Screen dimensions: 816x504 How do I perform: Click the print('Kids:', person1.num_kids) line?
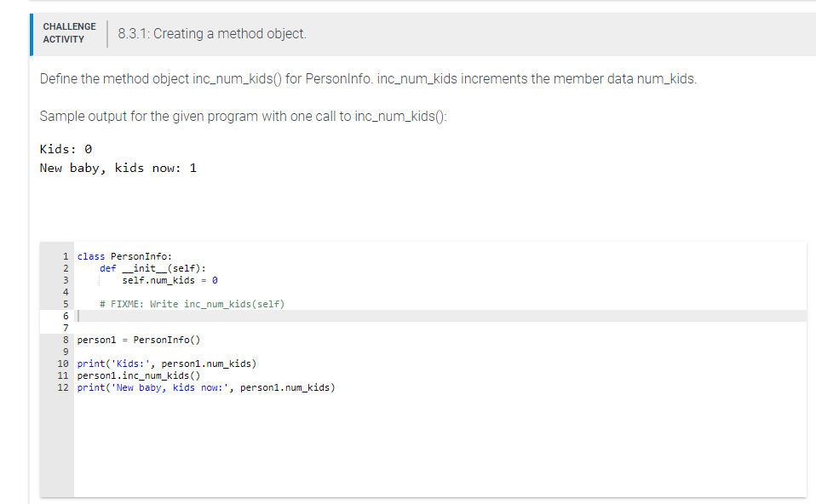167,364
